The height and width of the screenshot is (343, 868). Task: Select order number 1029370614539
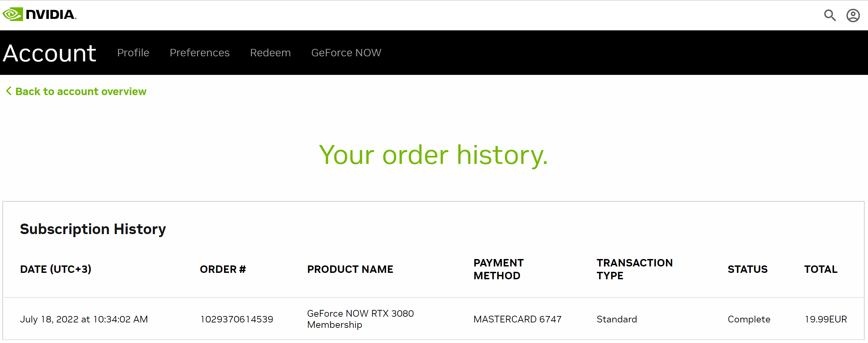pyautogui.click(x=236, y=319)
